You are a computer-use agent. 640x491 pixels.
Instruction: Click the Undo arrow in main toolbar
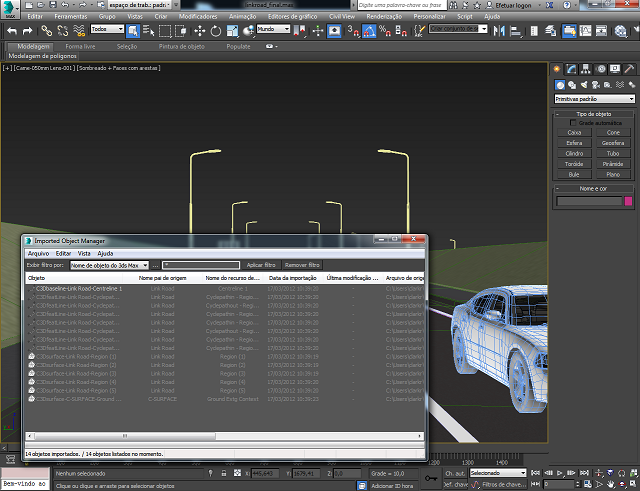11,30
